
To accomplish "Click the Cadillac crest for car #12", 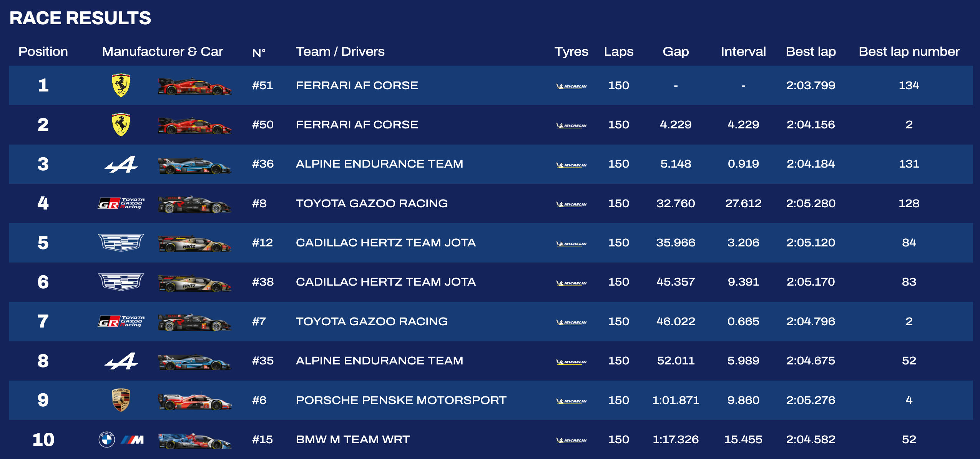I will (x=121, y=243).
